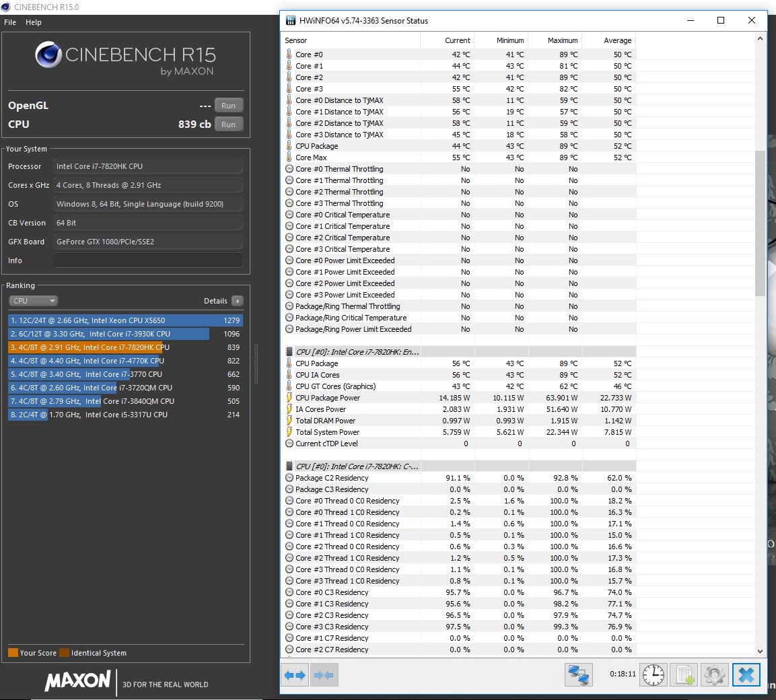Click the lightning icon beside Total System Power
The height and width of the screenshot is (700, 776).
289,431
